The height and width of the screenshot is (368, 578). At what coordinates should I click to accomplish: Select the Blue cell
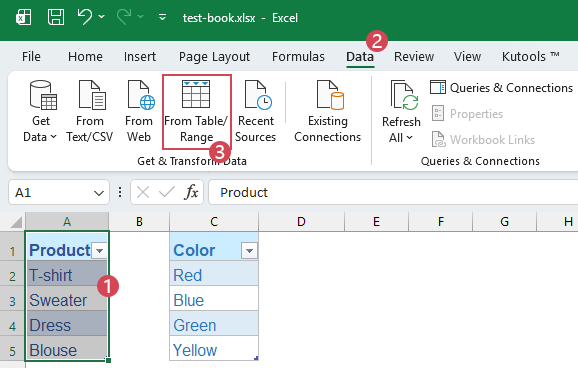(214, 298)
